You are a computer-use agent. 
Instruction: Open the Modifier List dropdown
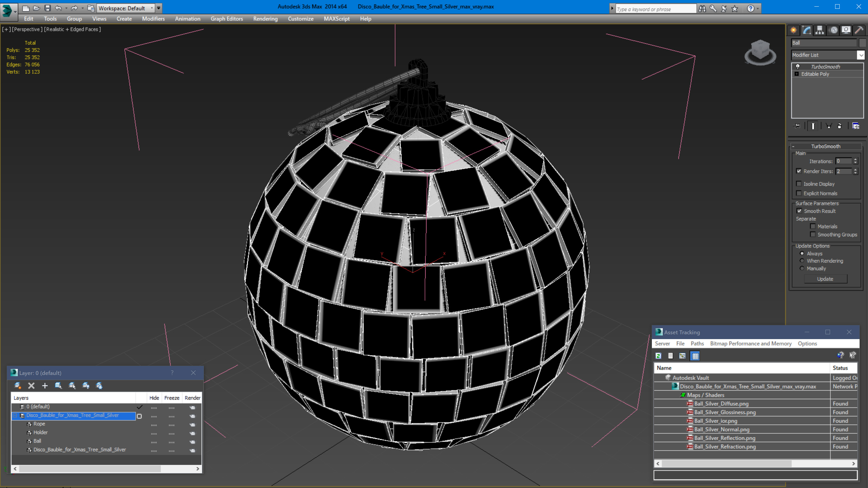tap(861, 55)
